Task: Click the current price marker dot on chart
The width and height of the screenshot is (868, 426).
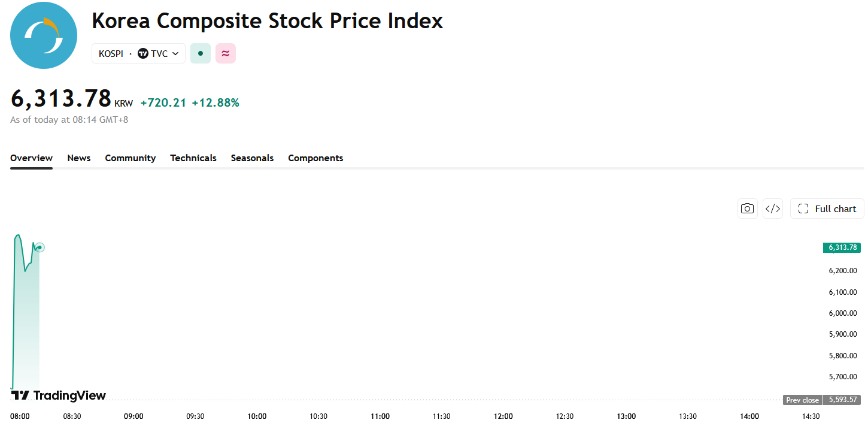Action: point(40,247)
